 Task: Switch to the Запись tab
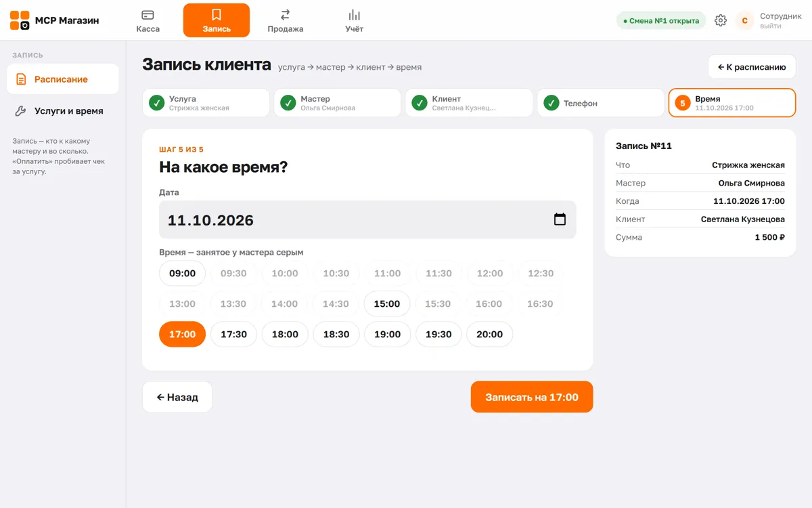(x=217, y=20)
